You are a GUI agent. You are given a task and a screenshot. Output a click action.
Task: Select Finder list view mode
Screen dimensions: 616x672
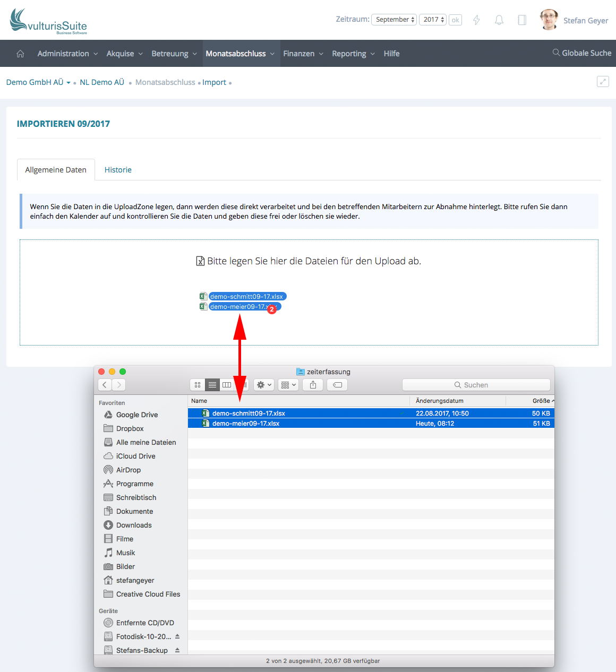(212, 385)
